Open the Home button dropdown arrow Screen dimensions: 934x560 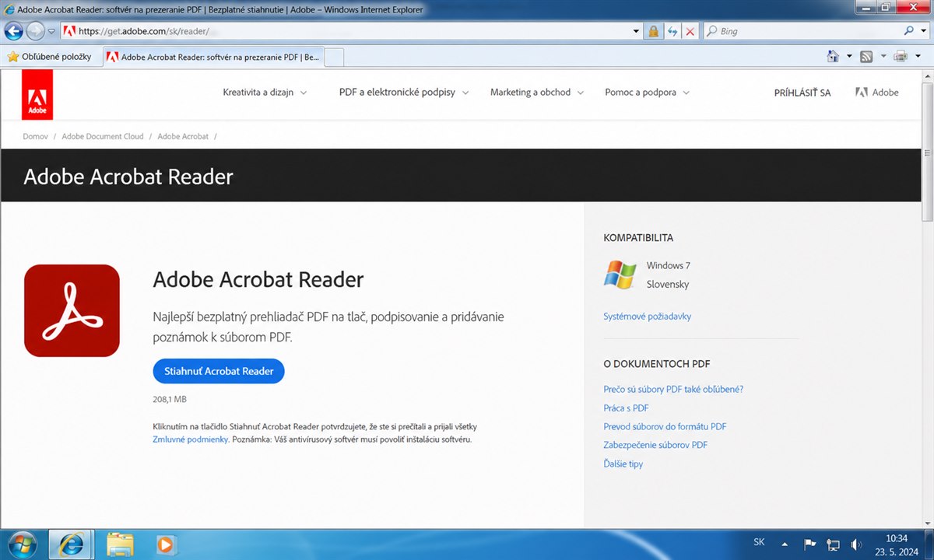(849, 56)
